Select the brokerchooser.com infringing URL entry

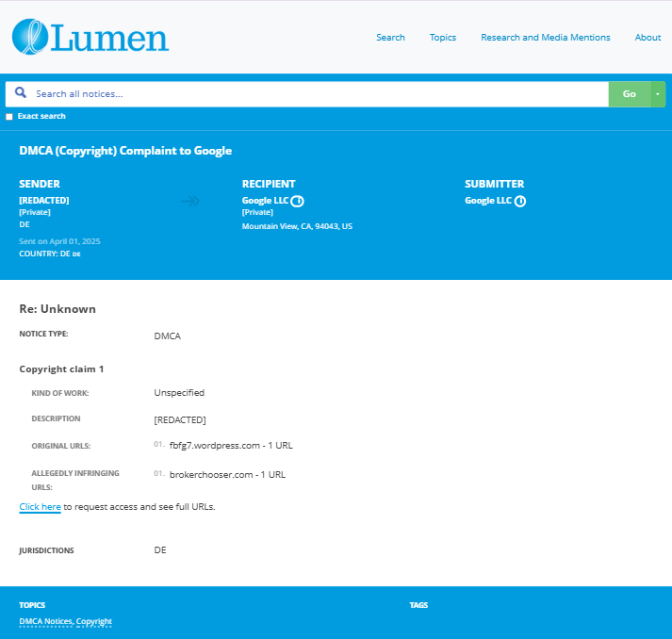(227, 474)
